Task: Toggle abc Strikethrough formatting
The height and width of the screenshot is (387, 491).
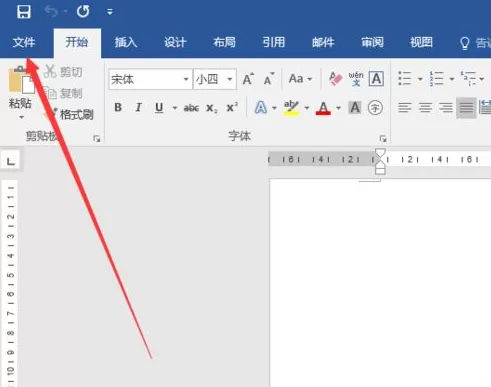Action: tap(191, 108)
